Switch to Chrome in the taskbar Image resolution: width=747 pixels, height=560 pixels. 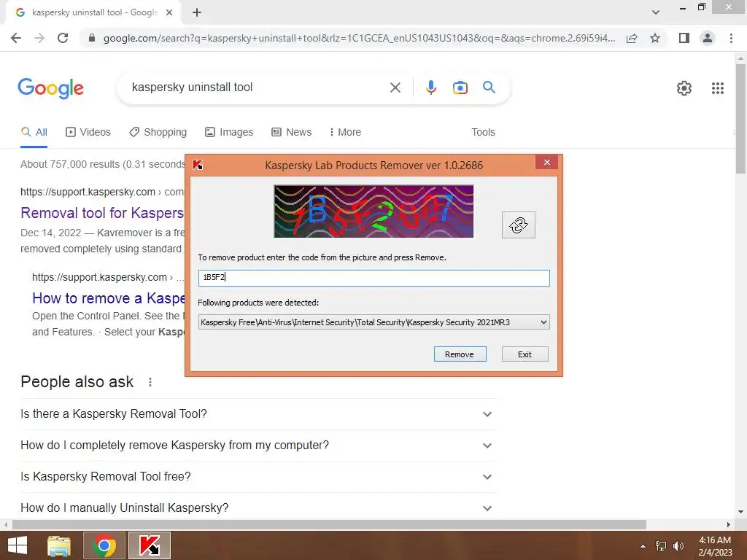coord(104,545)
